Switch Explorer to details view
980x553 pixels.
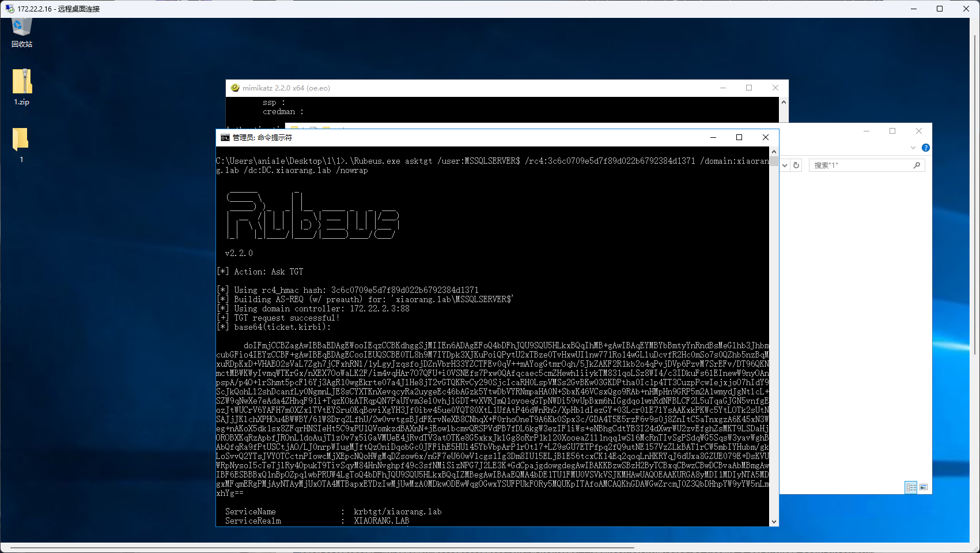pos(911,487)
